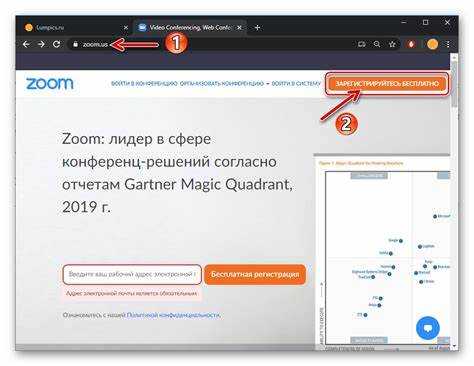This screenshot has height=366, width=474.
Task: Open ВОЙТИ В СИСТЕМУ menu link
Action: coord(296,84)
